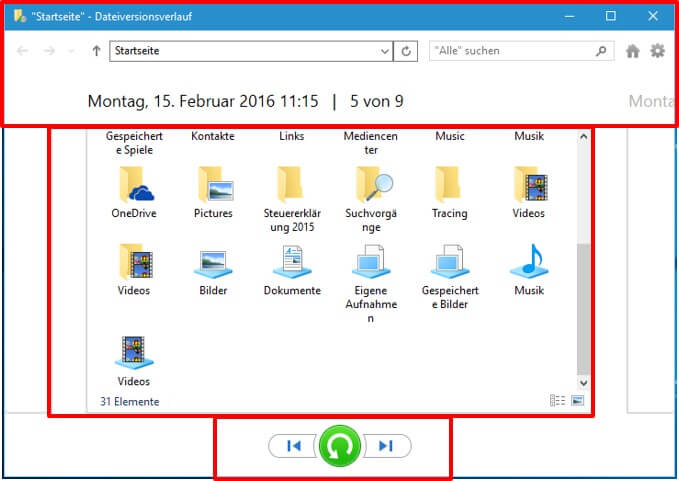Minimize the Dateiversionsverlauf window
This screenshot has width=679, height=481.
(570, 16)
